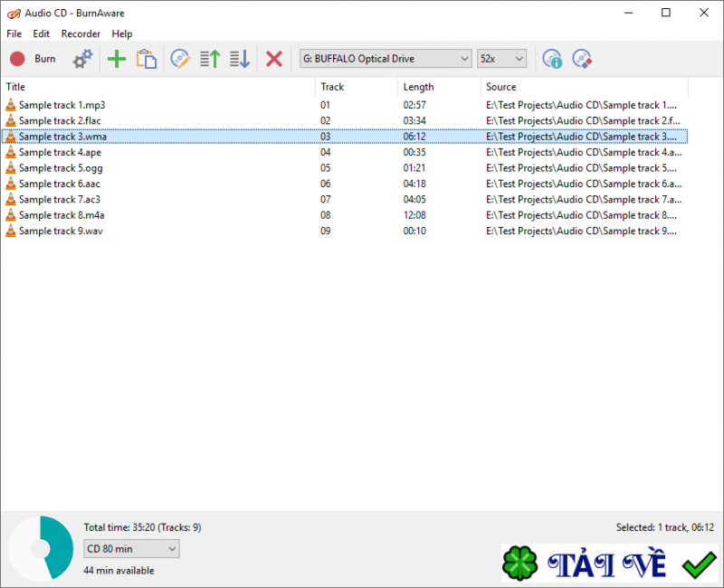Sort by Source column header
The height and width of the screenshot is (588, 724).
tap(585, 87)
